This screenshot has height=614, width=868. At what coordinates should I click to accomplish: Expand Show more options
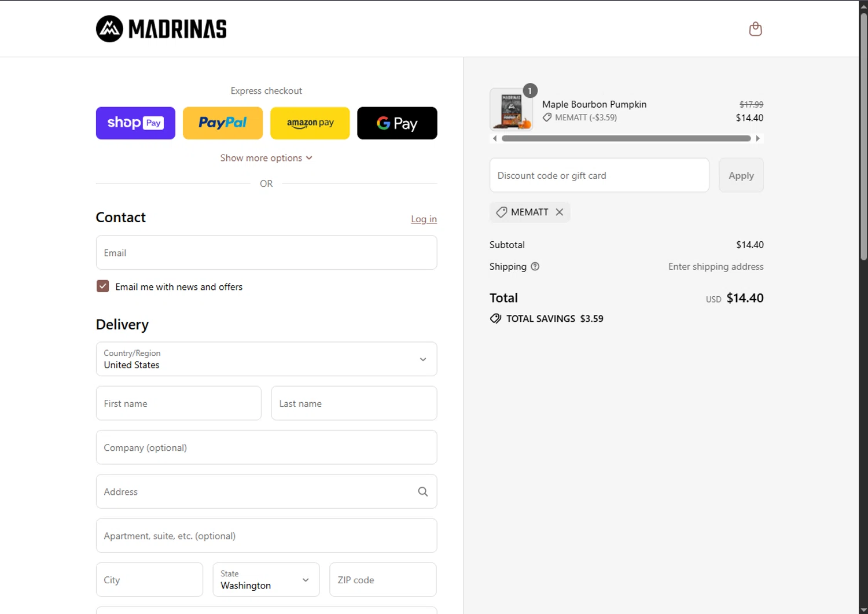pos(266,158)
